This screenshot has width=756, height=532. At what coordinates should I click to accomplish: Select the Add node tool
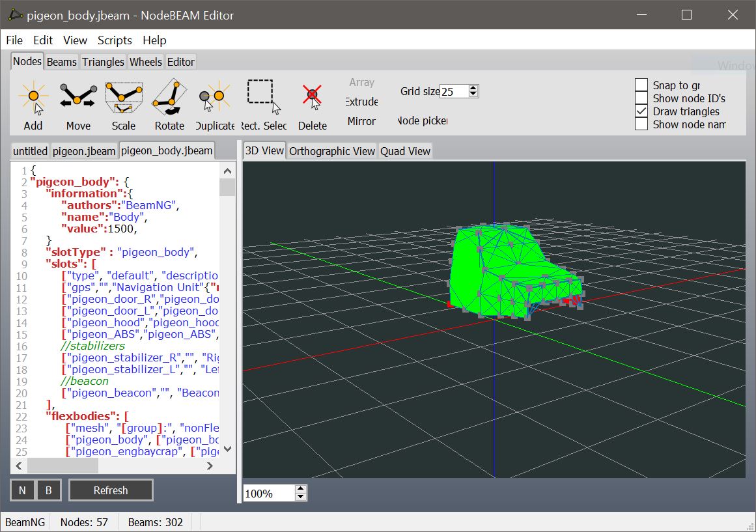[x=33, y=105]
